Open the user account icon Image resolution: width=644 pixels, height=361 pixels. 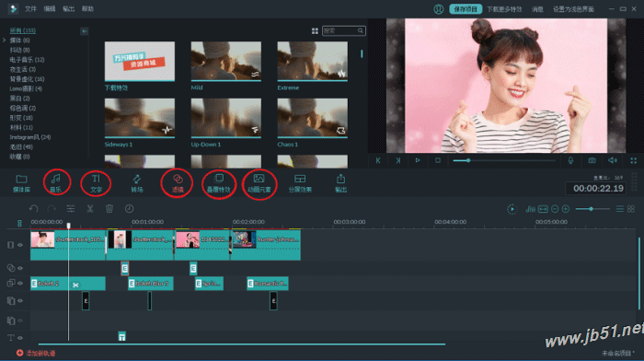(439, 9)
